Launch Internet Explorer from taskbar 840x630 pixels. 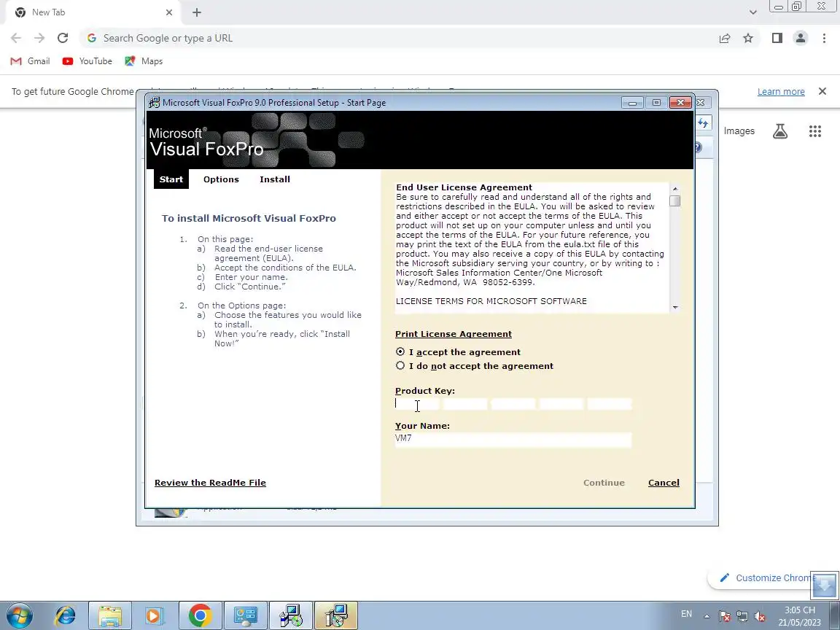(66, 615)
